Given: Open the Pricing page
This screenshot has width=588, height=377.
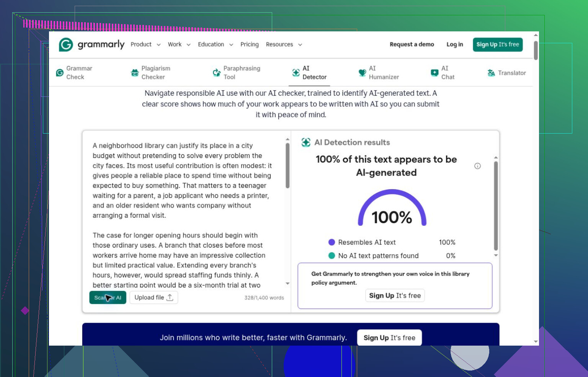Looking at the screenshot, I should [250, 44].
